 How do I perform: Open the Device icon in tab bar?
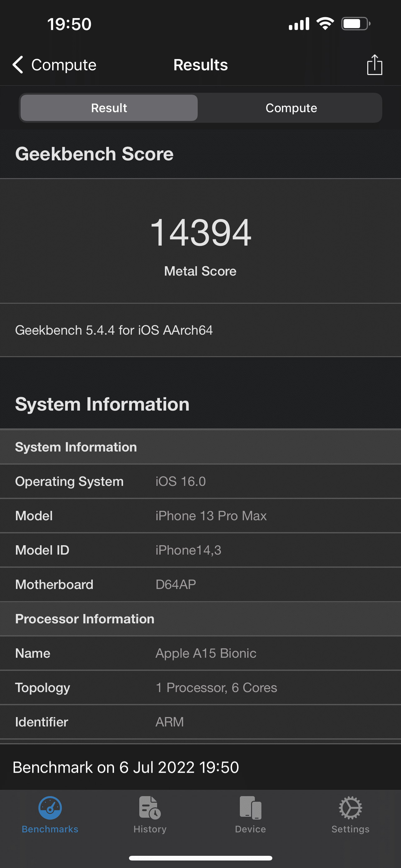tap(250, 808)
